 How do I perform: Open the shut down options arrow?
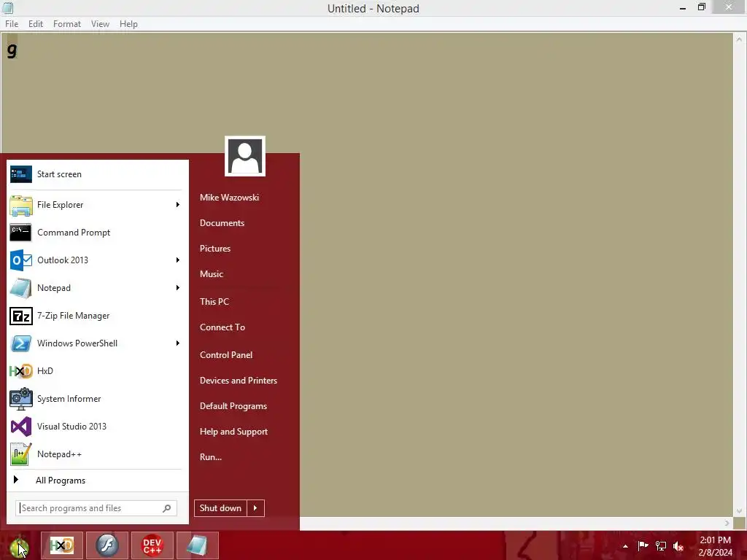click(x=255, y=508)
